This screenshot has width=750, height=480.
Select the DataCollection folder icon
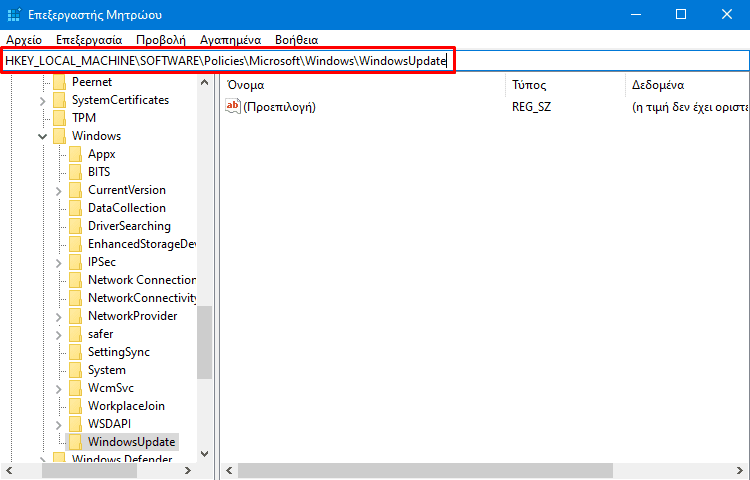75,208
